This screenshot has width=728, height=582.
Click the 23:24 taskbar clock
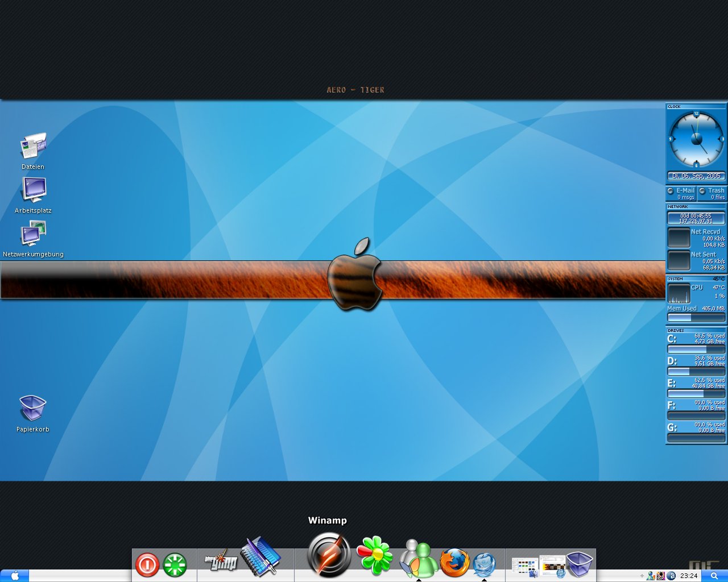(x=689, y=576)
